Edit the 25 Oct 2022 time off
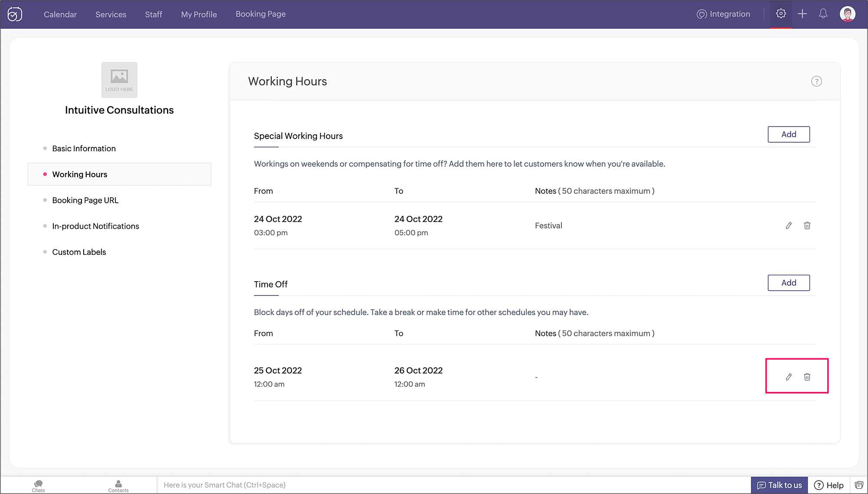868x494 pixels. (x=789, y=377)
